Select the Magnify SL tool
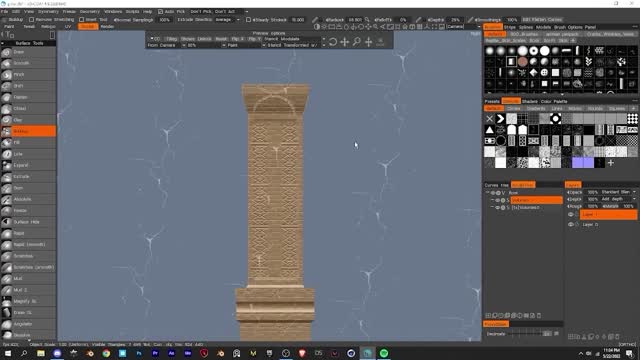The image size is (640, 360). [x=28, y=301]
